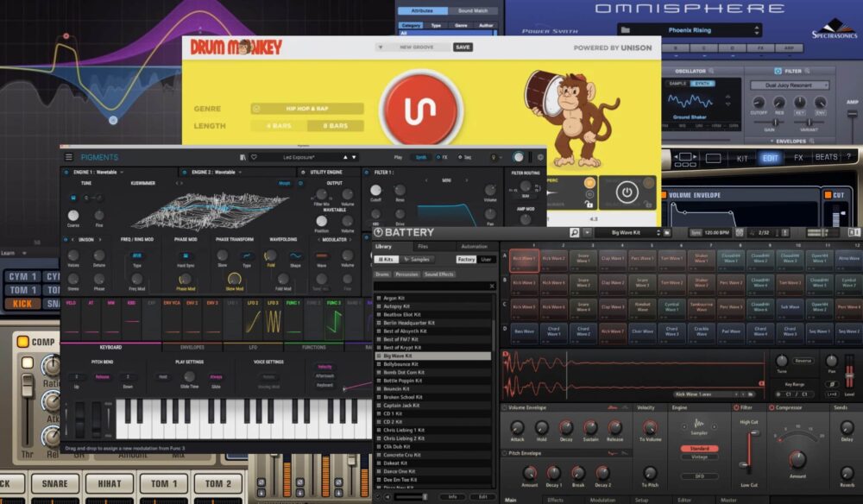Click SAVE in Drum Monkey
863x504 pixels.
click(x=463, y=47)
